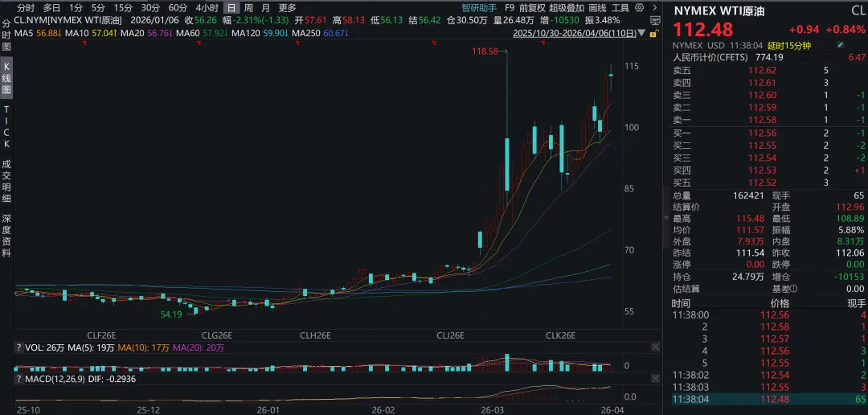Select the 4小时 four-hour period
Viewport: 868px width, 415px height.
click(x=207, y=8)
